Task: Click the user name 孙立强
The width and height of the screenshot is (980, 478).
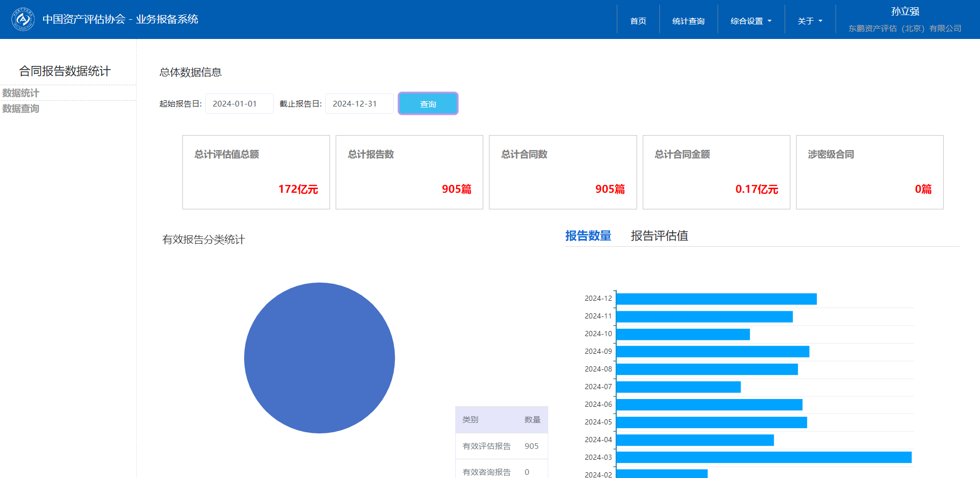Action: pyautogui.click(x=905, y=11)
